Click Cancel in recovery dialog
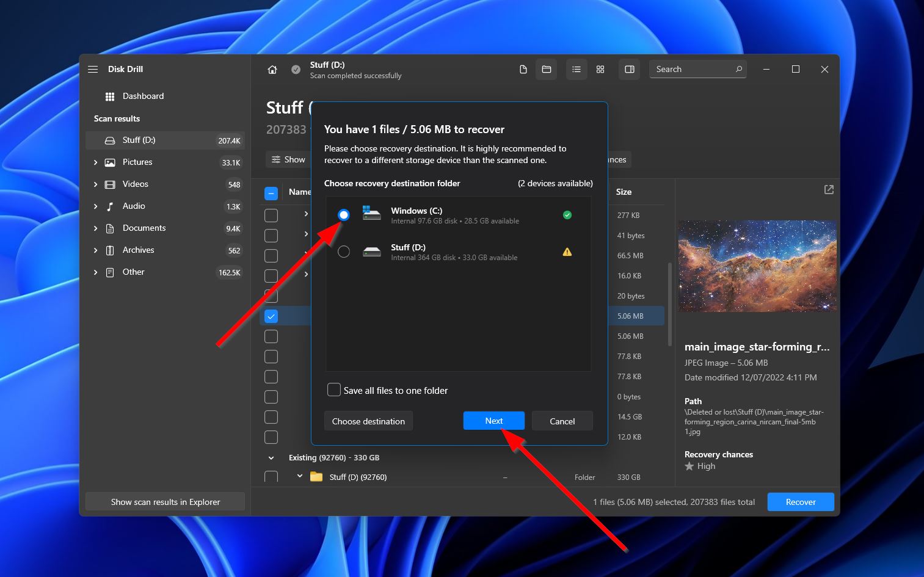924x577 pixels. tap(562, 421)
